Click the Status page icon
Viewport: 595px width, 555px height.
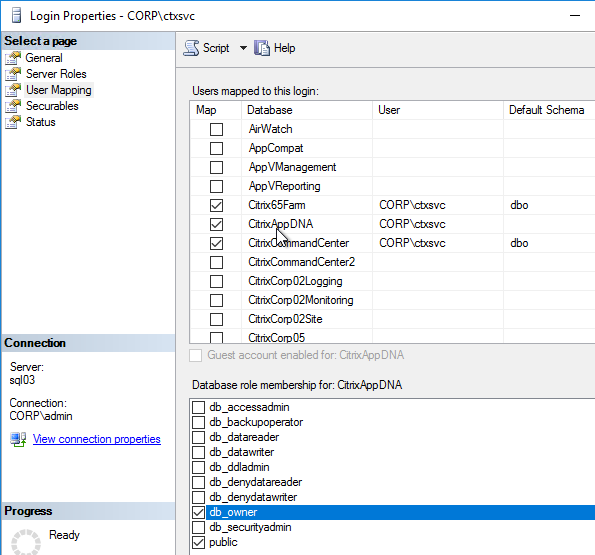pyautogui.click(x=13, y=122)
